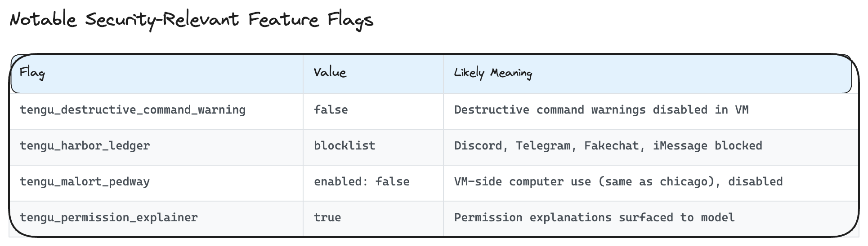Image resolution: width=868 pixels, height=246 pixels.
Task: Click the Likely Meaning column header
Action: pos(493,73)
